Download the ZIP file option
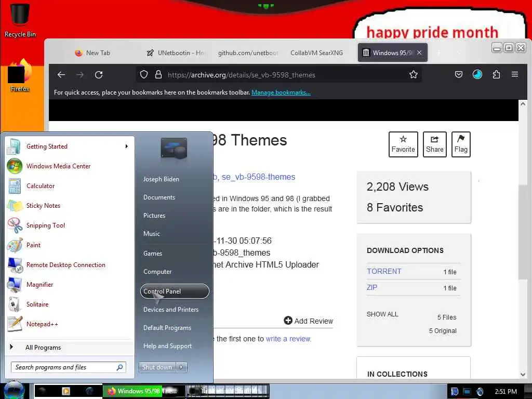Viewport: 532px width, 399px height. pyautogui.click(x=372, y=287)
